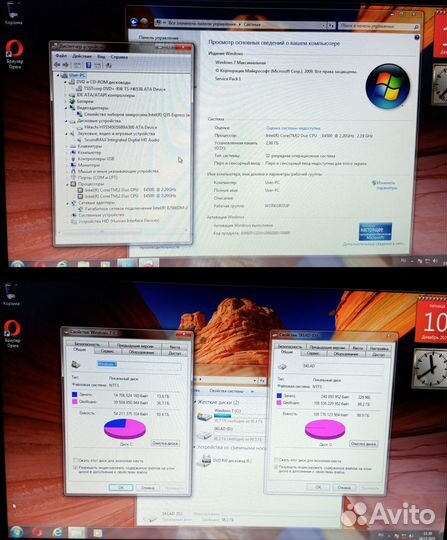Click OK button in D: properties dialog
The height and width of the screenshot is (540, 447).
tap(318, 487)
